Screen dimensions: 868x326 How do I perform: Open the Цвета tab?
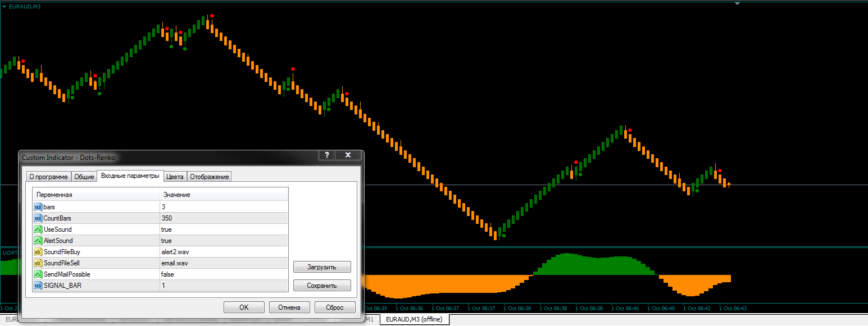point(175,177)
